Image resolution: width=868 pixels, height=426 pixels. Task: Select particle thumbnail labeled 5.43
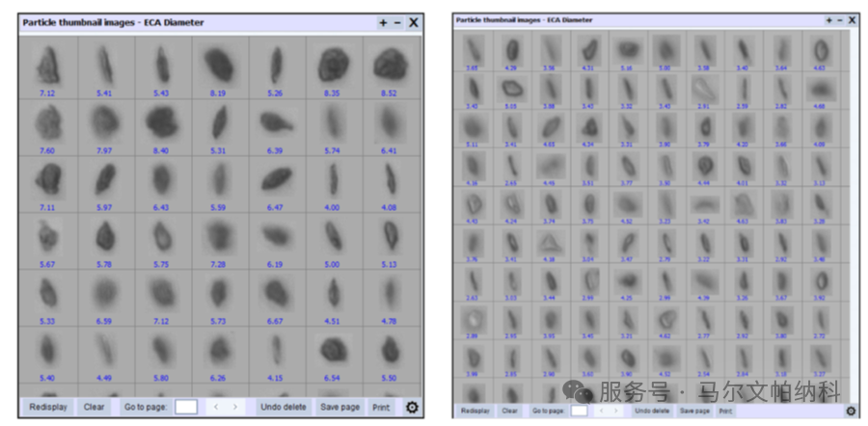162,66
